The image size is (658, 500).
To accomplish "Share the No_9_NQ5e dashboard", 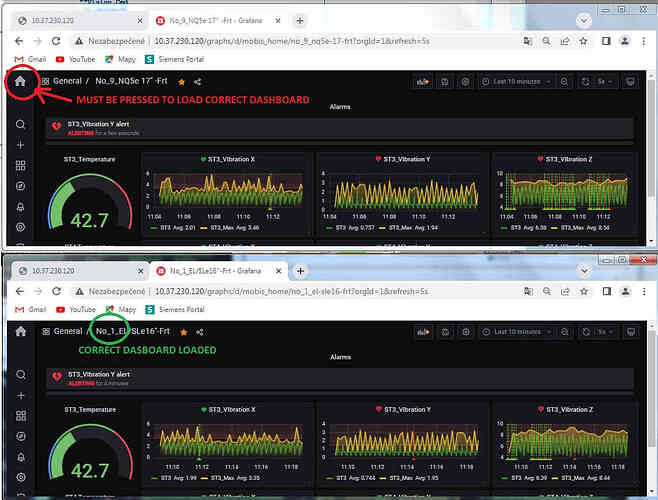I will pos(198,82).
